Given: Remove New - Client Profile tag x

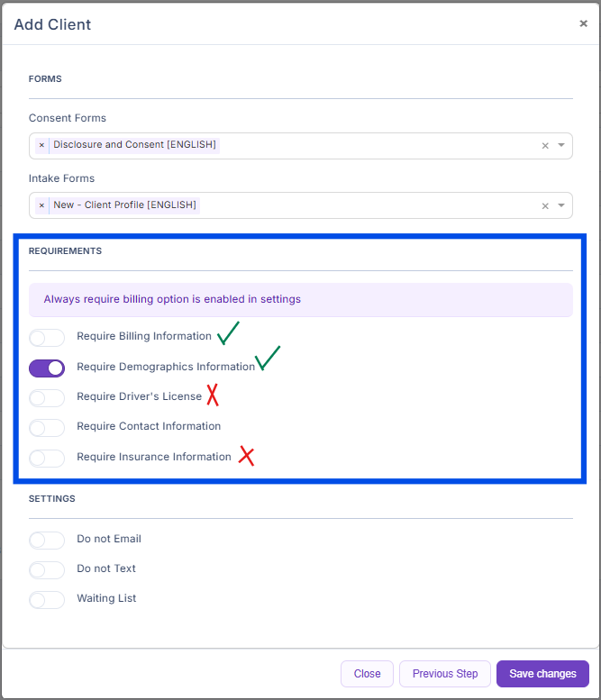Looking at the screenshot, I should tap(41, 205).
